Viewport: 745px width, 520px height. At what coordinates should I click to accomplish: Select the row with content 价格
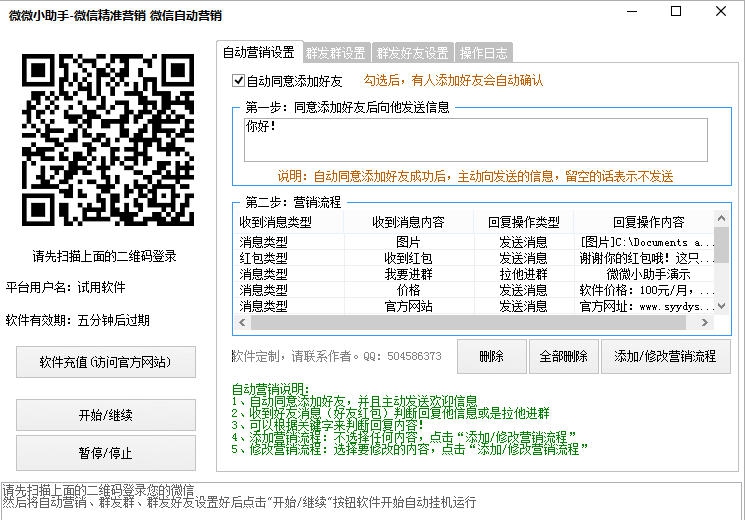475,290
